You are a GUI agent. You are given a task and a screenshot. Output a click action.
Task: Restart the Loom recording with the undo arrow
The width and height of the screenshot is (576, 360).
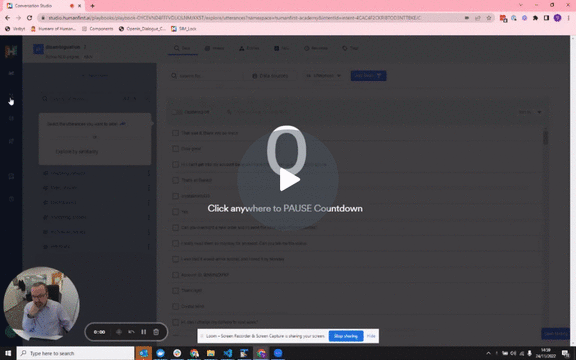[x=131, y=332]
